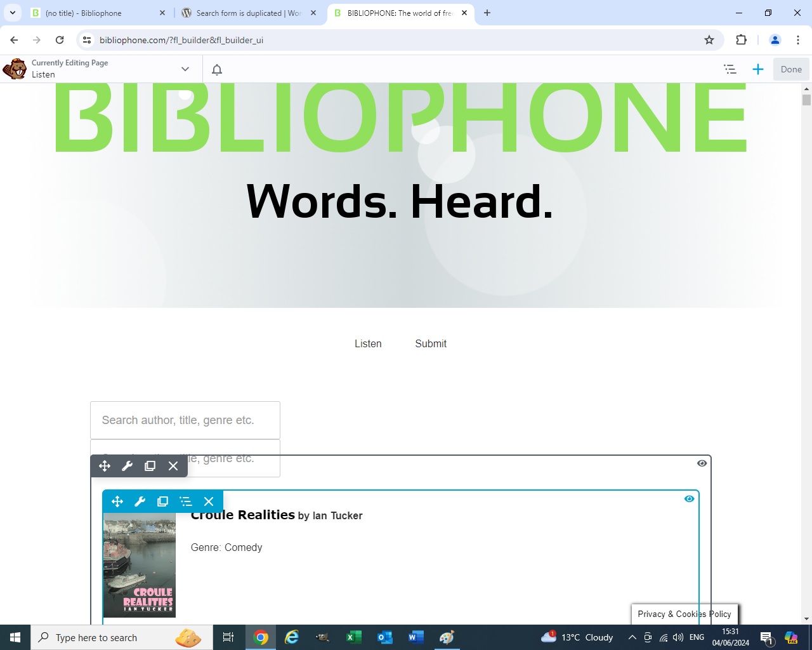
Task: Duplicate the row from dark toolbar
Action: click(150, 466)
